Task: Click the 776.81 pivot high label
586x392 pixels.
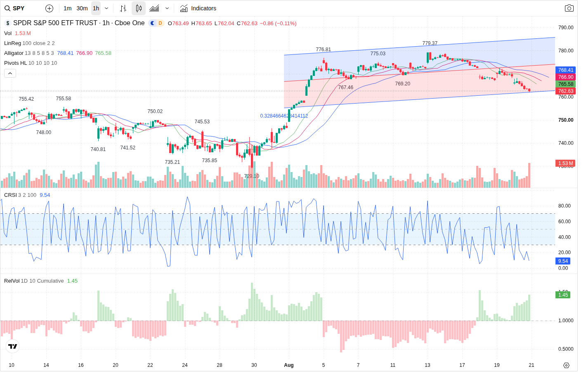Action: [324, 50]
